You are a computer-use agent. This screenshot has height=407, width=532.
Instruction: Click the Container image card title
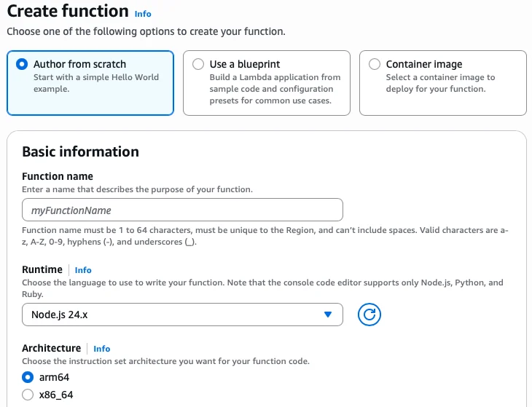pos(424,64)
